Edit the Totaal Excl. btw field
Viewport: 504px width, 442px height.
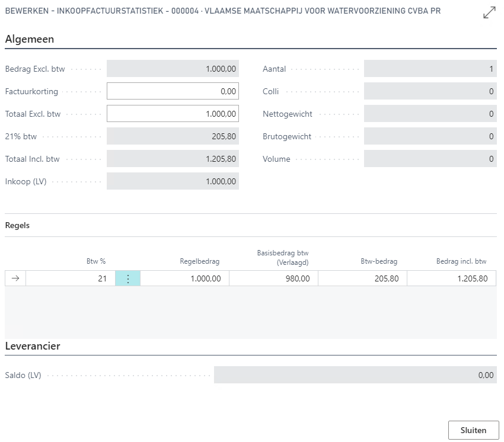[173, 114]
